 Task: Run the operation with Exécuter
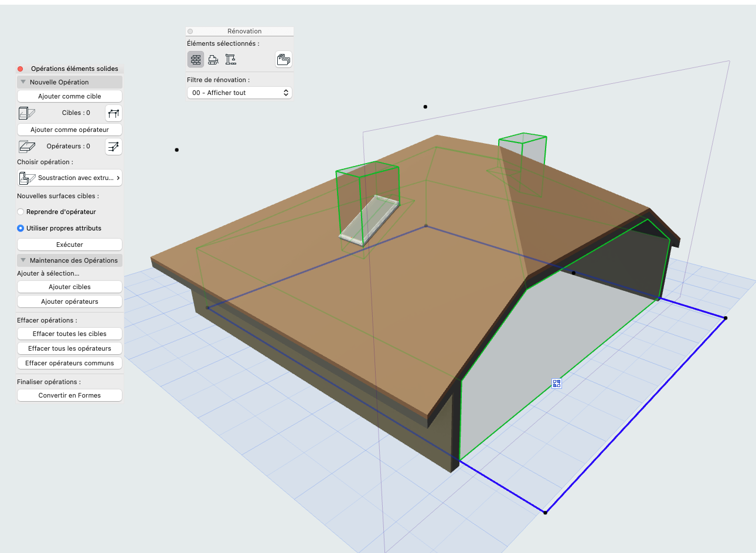[x=70, y=245]
